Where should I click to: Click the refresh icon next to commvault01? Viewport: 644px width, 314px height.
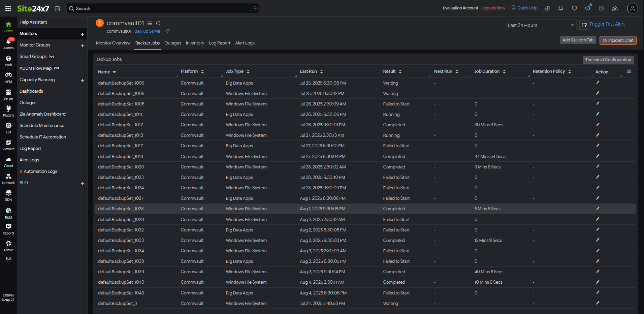(158, 23)
